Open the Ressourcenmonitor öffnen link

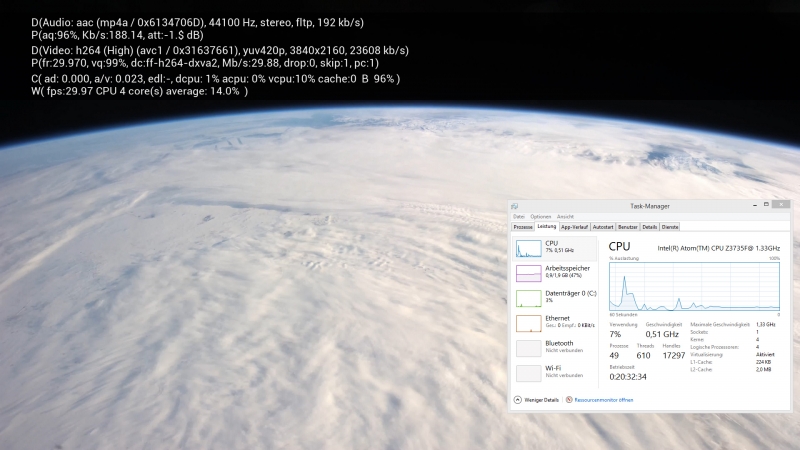604,400
